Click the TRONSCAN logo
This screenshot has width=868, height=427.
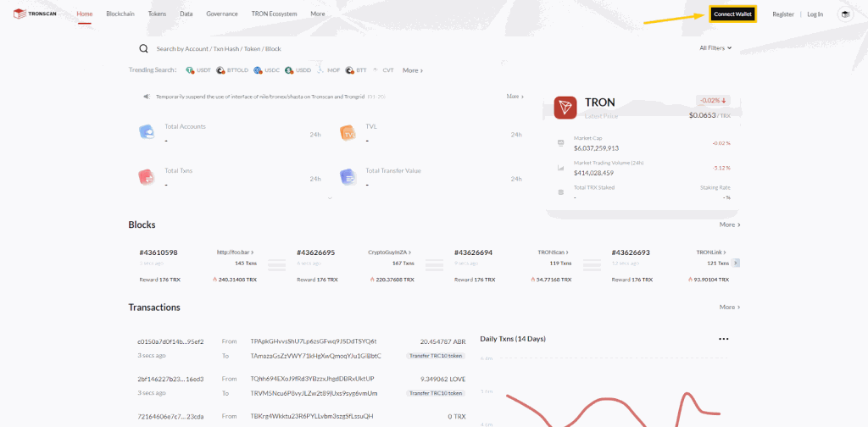click(x=36, y=14)
